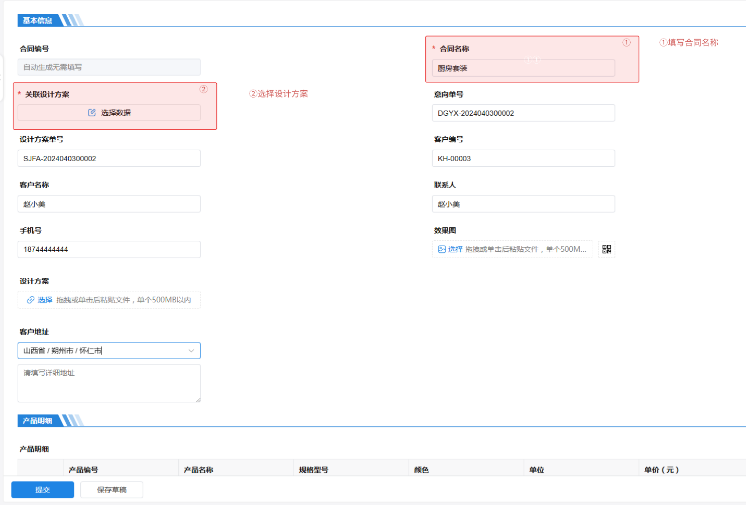Screen dimensions: 746x505
Task: Click the 选择 link in 效果图 upload
Action: click(455, 249)
